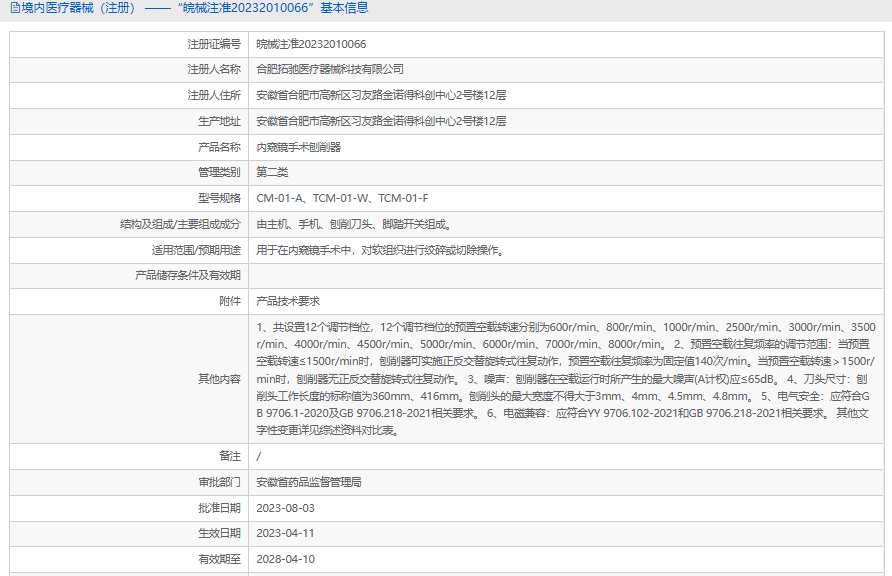
Task: Select registration number 皖械注准20232010066 in the table
Action: point(311,44)
